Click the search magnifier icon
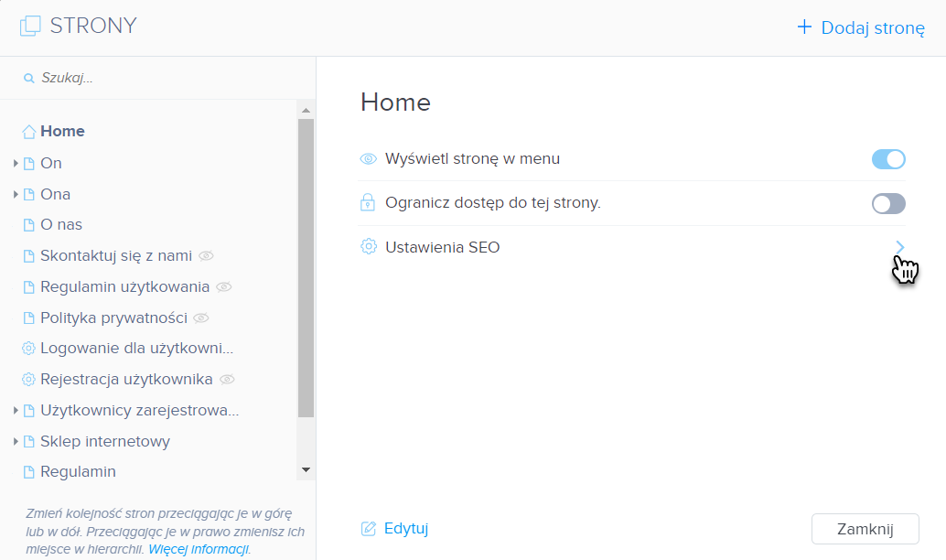This screenshot has height=560, width=946. pyautogui.click(x=28, y=78)
